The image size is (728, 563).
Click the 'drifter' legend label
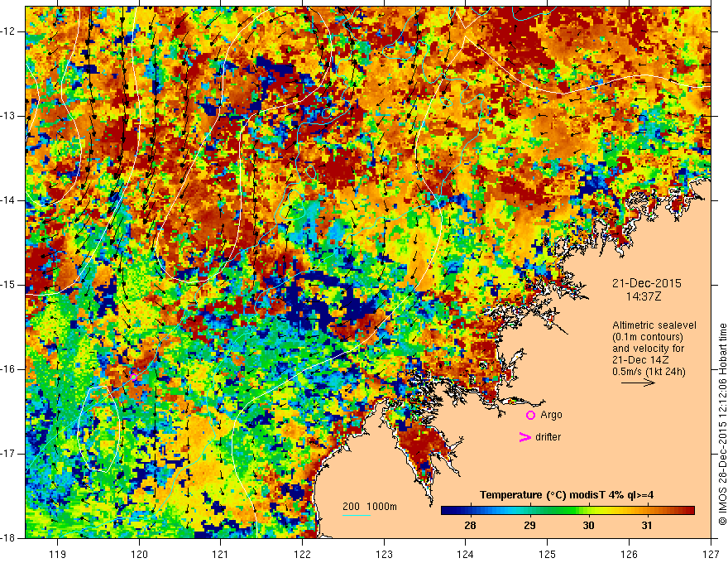coord(548,437)
